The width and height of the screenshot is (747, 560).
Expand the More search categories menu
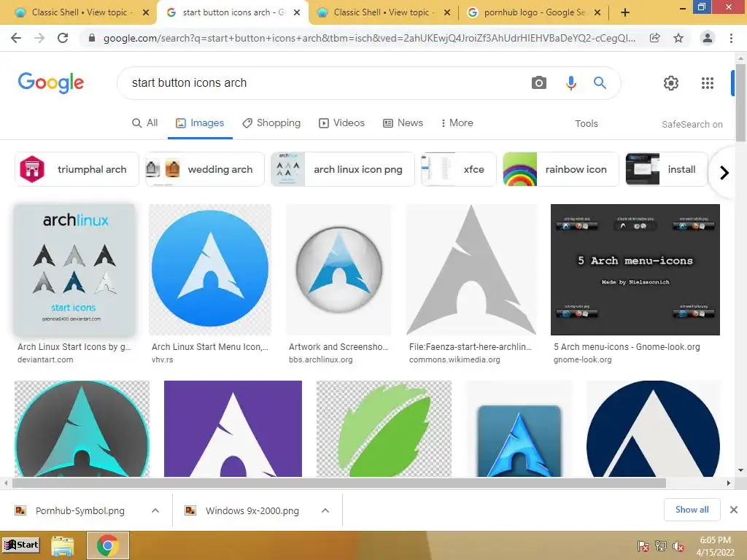click(x=457, y=122)
